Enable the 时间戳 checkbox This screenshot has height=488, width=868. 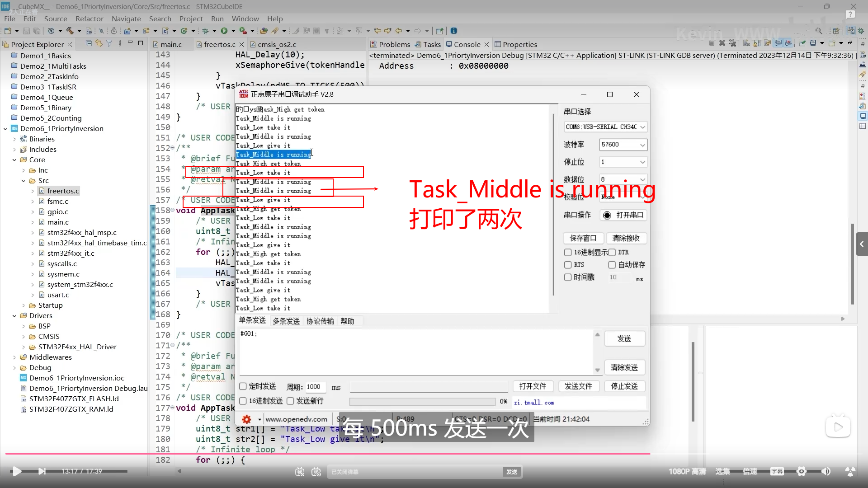pyautogui.click(x=568, y=277)
